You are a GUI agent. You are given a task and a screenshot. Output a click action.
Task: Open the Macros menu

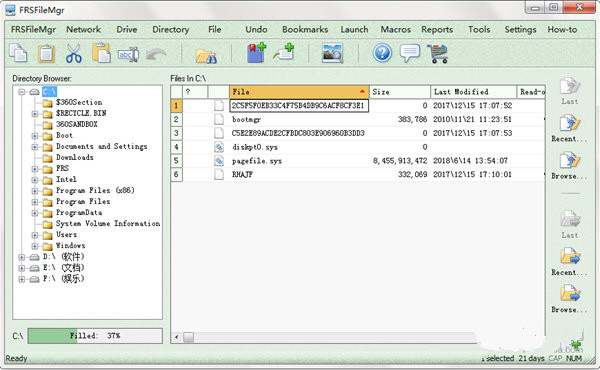395,29
